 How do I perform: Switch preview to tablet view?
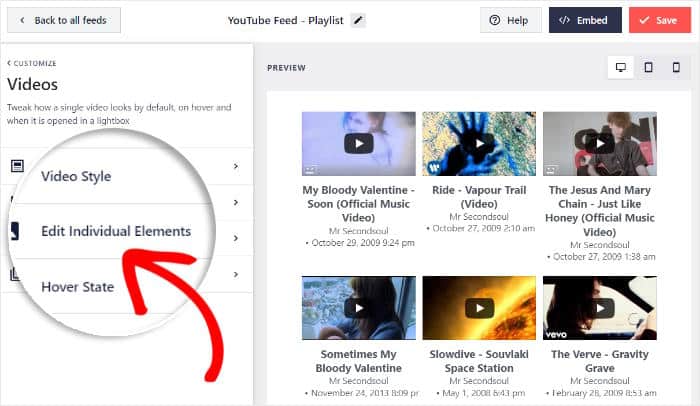pos(648,68)
